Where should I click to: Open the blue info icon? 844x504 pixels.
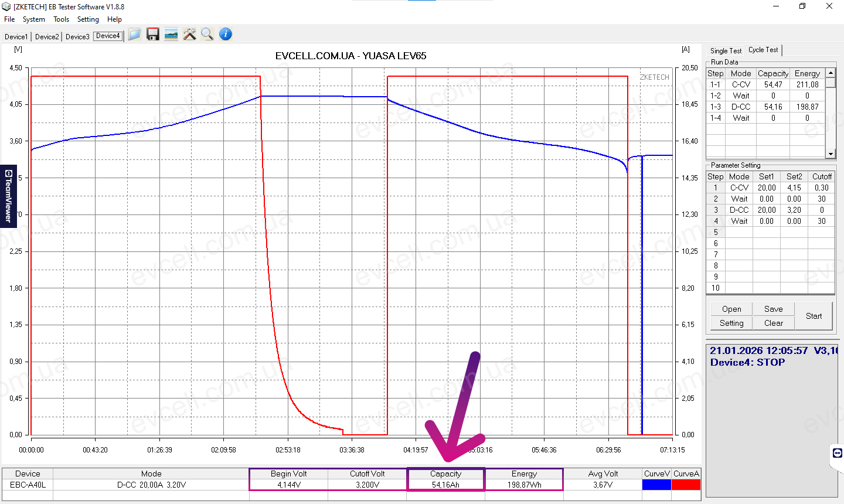click(226, 35)
